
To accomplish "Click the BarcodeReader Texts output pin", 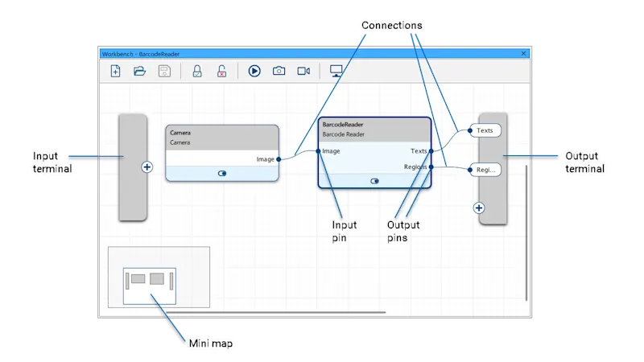I will click(431, 151).
